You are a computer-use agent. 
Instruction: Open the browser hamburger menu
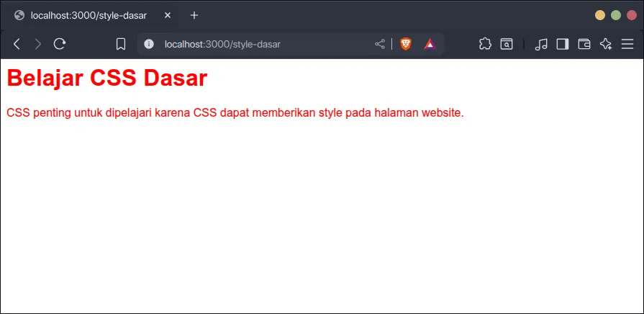[627, 44]
